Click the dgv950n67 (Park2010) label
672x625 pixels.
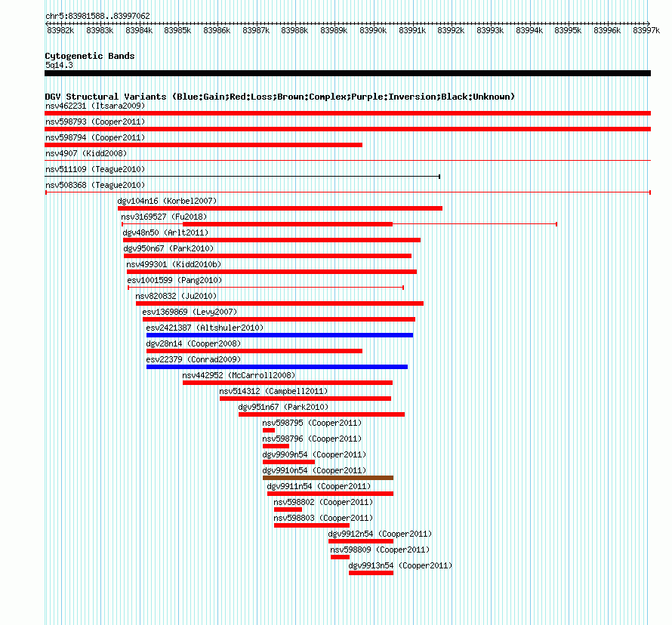pyautogui.click(x=168, y=248)
